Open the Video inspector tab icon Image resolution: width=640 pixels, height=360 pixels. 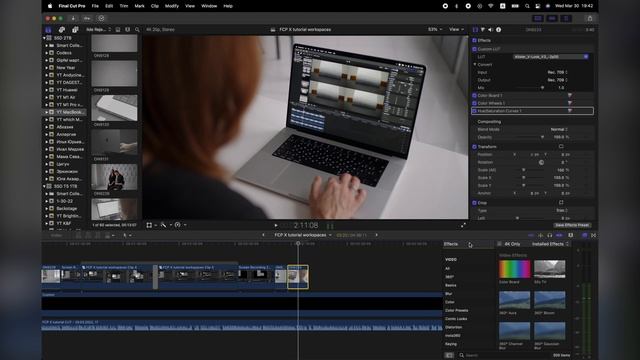[475, 30]
